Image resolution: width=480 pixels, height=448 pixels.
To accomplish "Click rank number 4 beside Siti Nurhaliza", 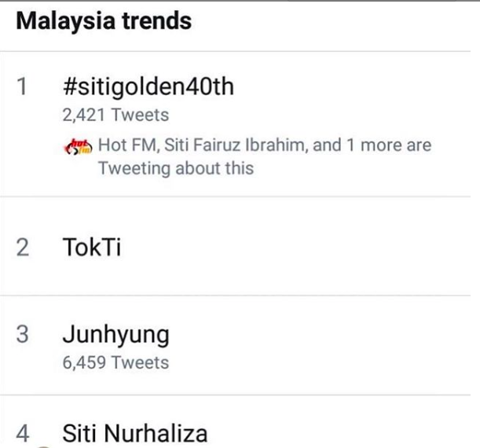I will (23, 433).
